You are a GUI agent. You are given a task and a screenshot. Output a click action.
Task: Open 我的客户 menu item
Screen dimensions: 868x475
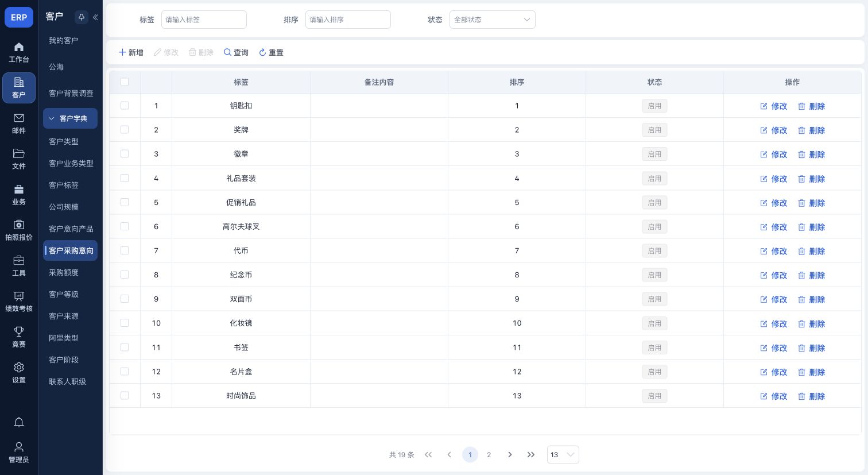click(63, 40)
